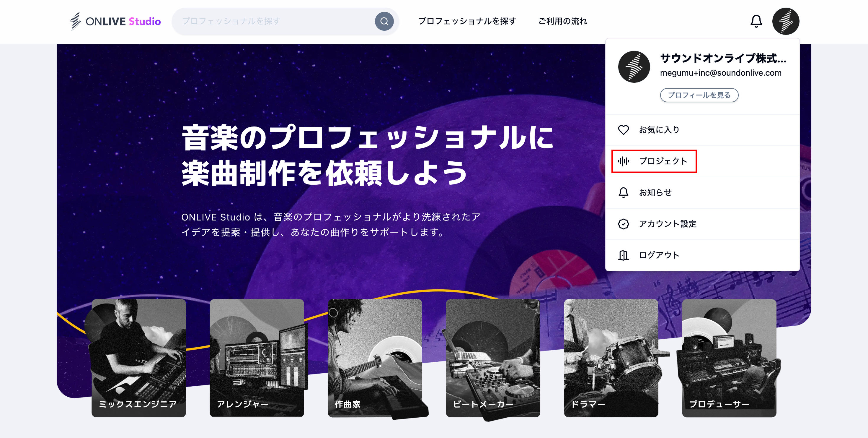
Task: Click the round profile avatar in the header
Action: click(x=785, y=21)
